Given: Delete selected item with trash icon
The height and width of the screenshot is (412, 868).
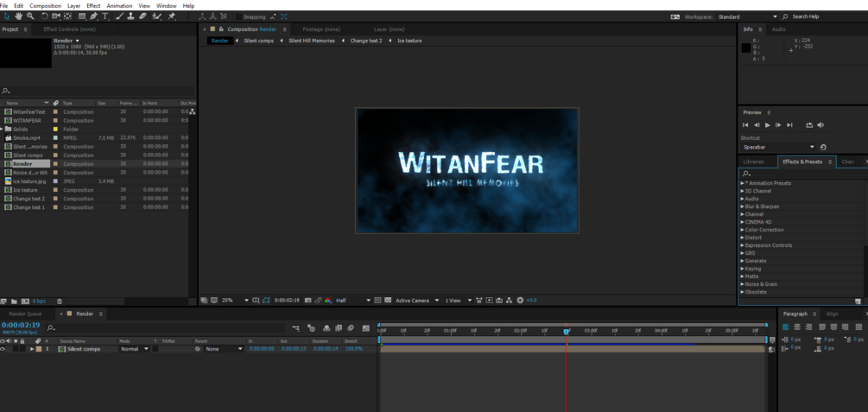Looking at the screenshot, I should pos(60,301).
